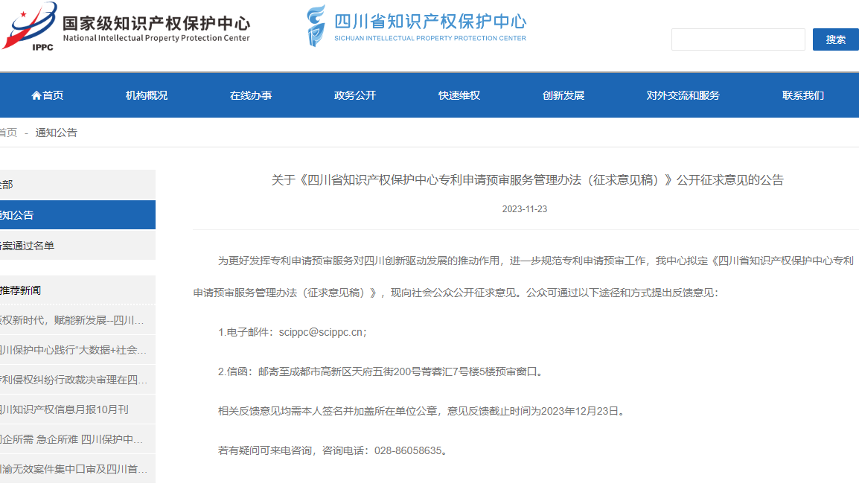Open the news link about 无效案件集中口审

point(74,469)
